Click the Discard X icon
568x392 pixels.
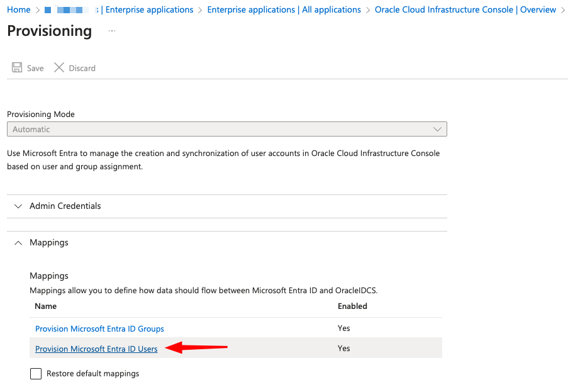(59, 67)
